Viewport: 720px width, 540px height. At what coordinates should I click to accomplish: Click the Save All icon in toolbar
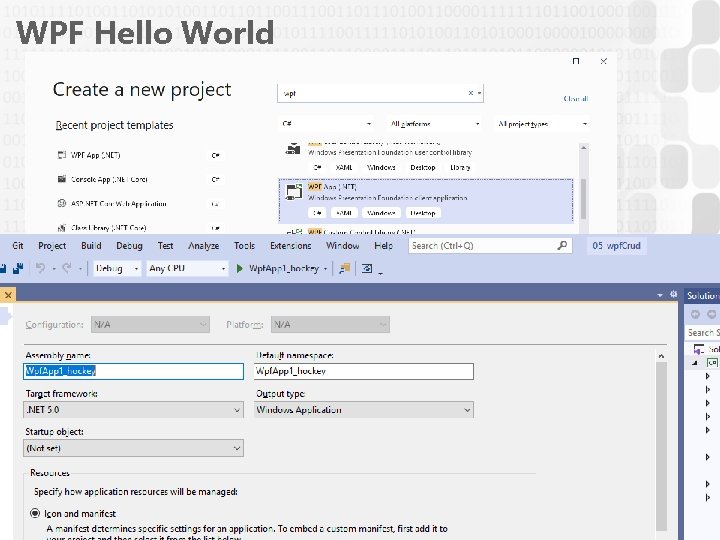click(x=18, y=269)
